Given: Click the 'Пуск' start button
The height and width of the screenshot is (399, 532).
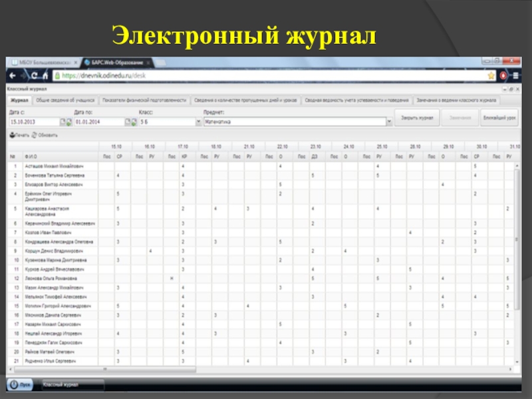Looking at the screenshot, I should [20, 384].
